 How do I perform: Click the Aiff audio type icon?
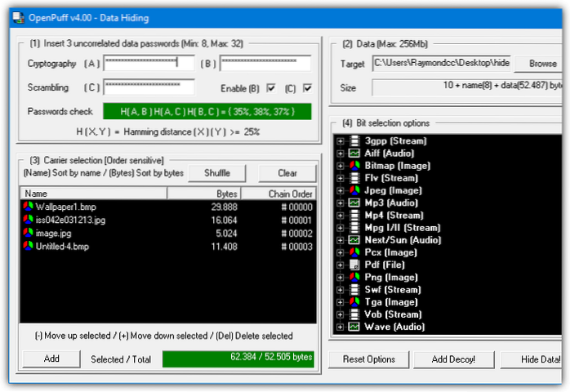point(354,154)
